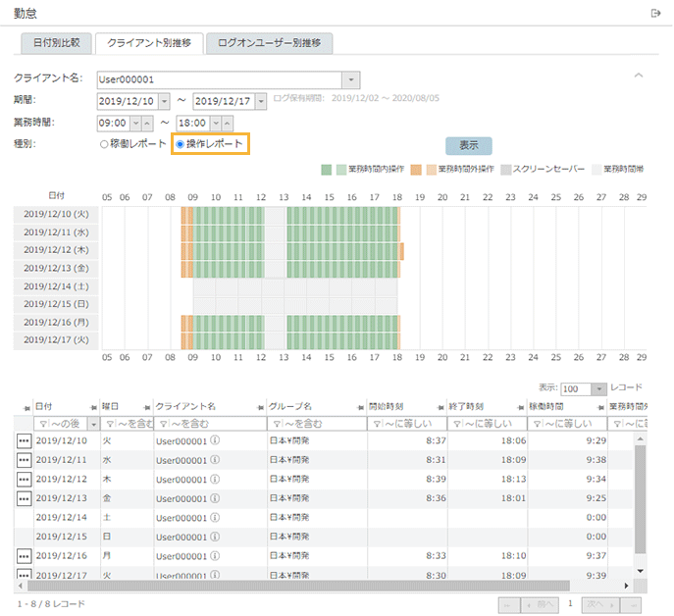
Task: Click info icon beside User000001 in 2019/12/11 row
Action: (215, 461)
